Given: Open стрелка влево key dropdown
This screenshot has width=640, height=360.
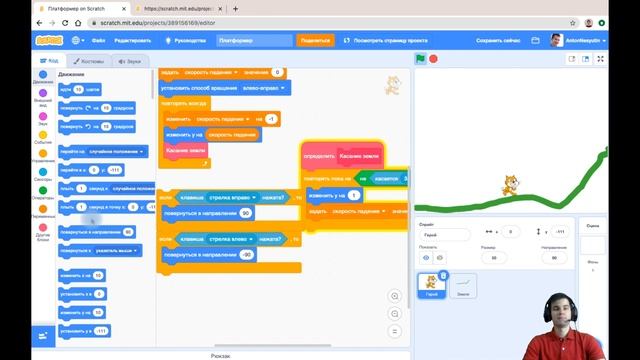Looking at the screenshot, I should click(231, 239).
